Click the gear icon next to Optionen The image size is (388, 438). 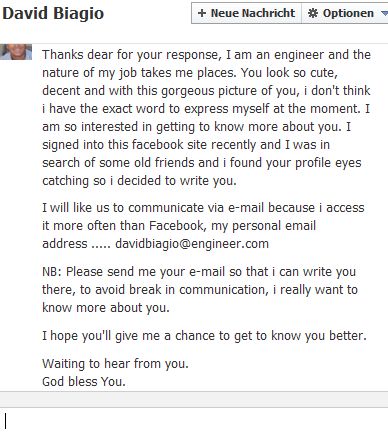point(313,13)
